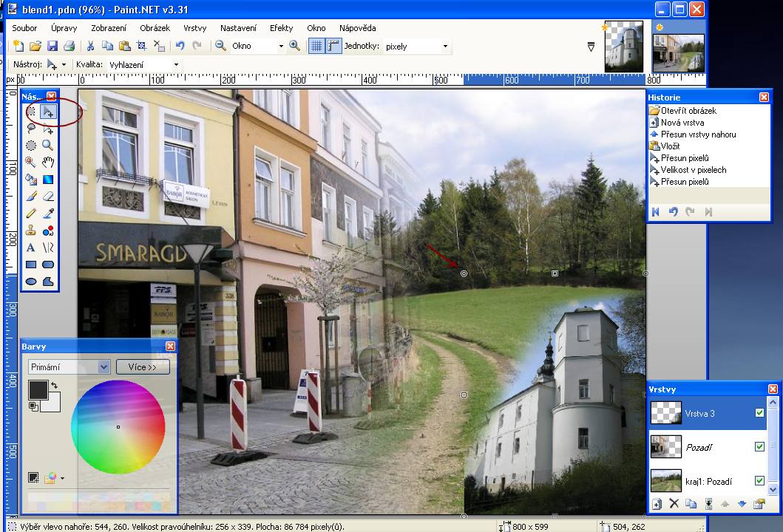Select Nová vrstva in Historie list

(682, 123)
